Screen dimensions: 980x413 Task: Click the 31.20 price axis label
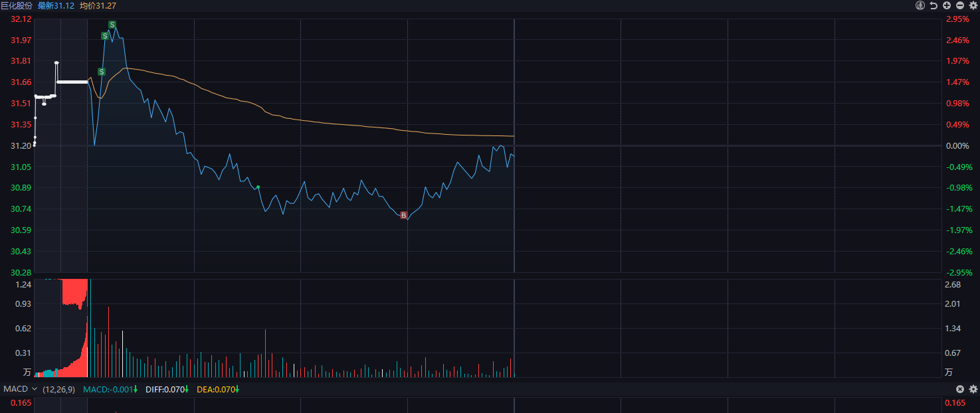click(21, 145)
